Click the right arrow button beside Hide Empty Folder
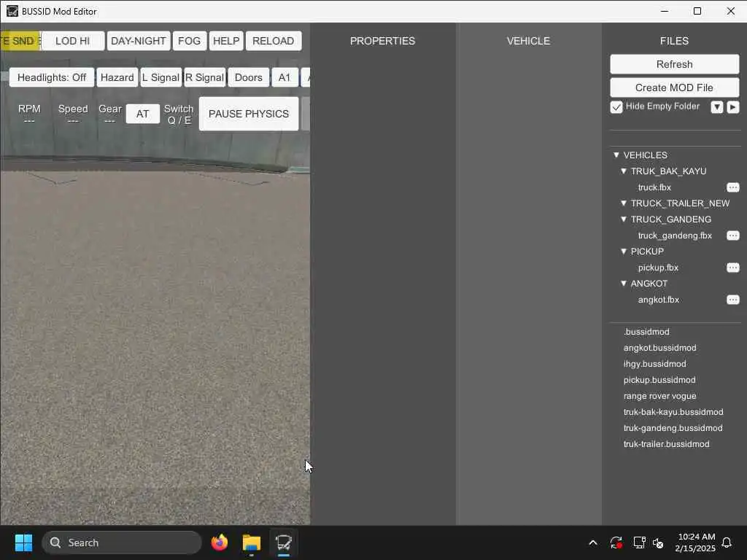The image size is (747, 560). coord(732,107)
